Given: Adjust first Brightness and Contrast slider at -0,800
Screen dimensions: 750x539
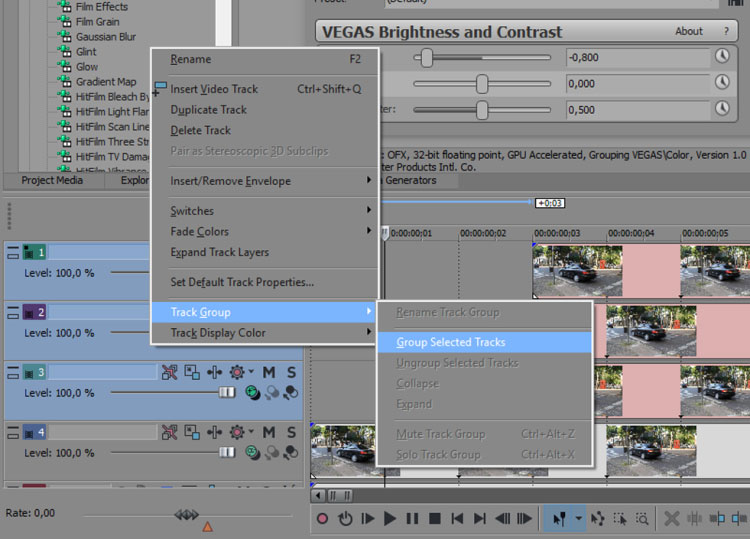Looking at the screenshot, I should pos(427,58).
